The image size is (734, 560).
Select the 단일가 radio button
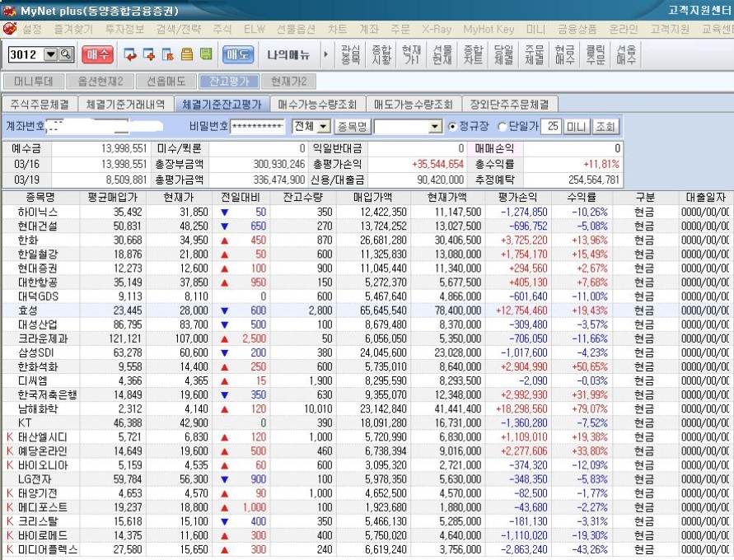pos(503,127)
